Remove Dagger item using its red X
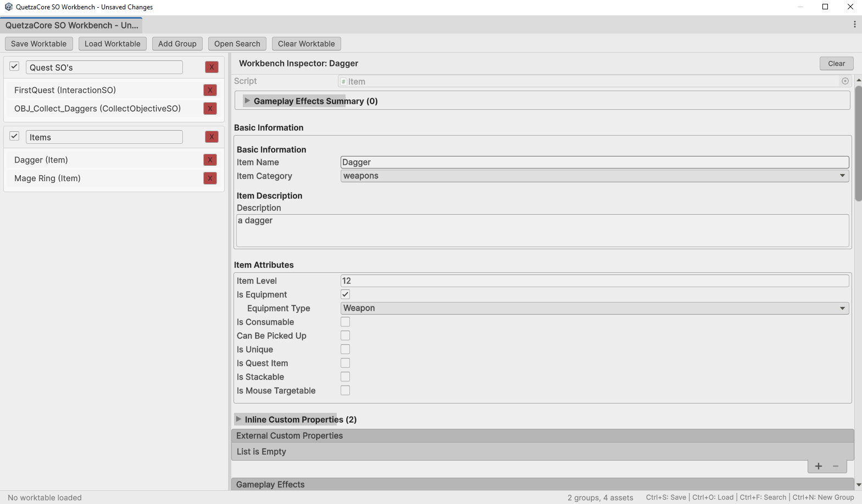 210,160
